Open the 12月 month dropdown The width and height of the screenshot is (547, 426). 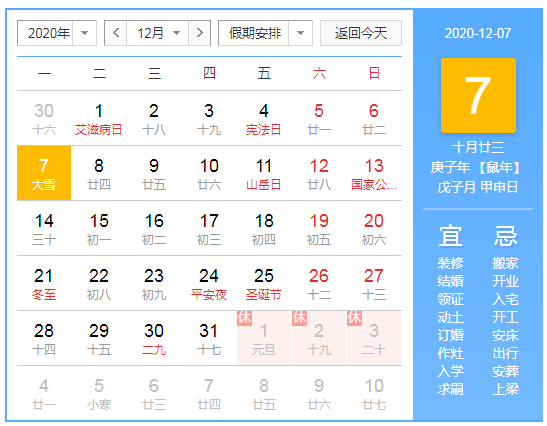point(158,33)
